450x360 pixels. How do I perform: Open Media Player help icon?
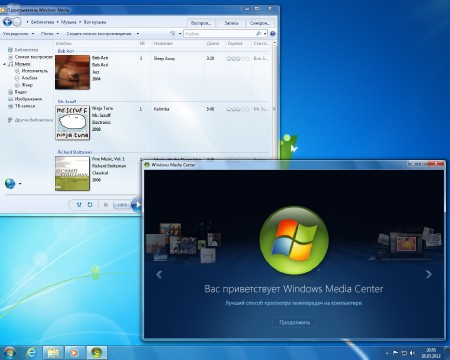tap(273, 34)
